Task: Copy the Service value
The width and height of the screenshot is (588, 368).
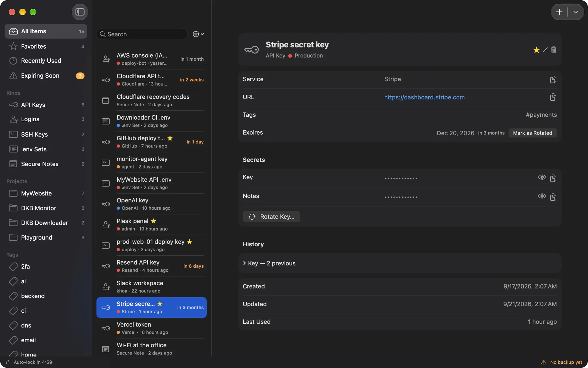Action: pyautogui.click(x=553, y=79)
